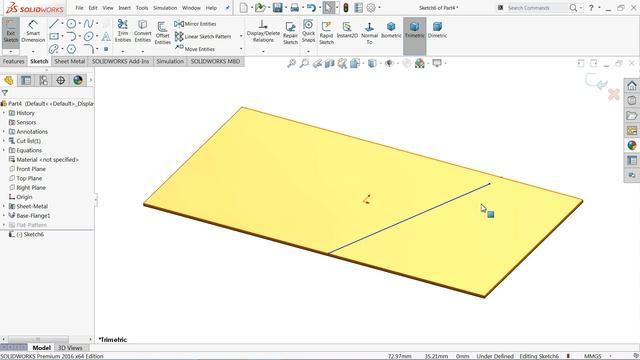Open the Options gear icon

(371, 7)
